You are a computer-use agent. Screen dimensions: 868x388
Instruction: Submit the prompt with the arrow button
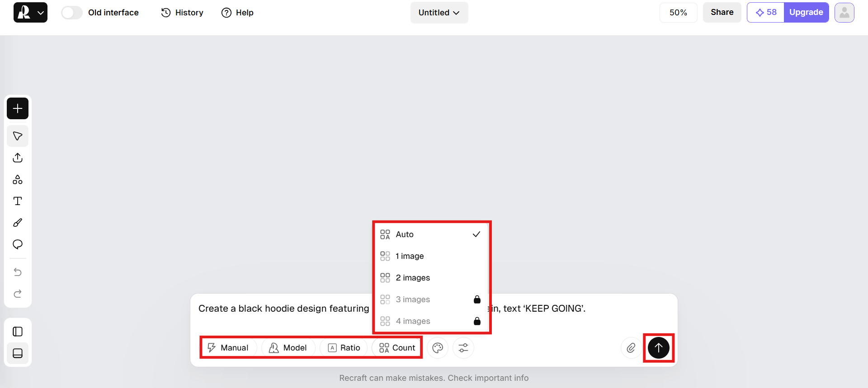coord(659,348)
